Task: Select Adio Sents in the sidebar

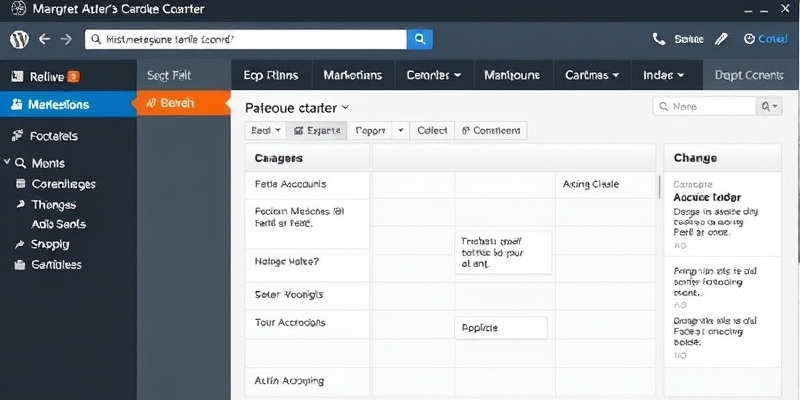Action: (x=59, y=224)
